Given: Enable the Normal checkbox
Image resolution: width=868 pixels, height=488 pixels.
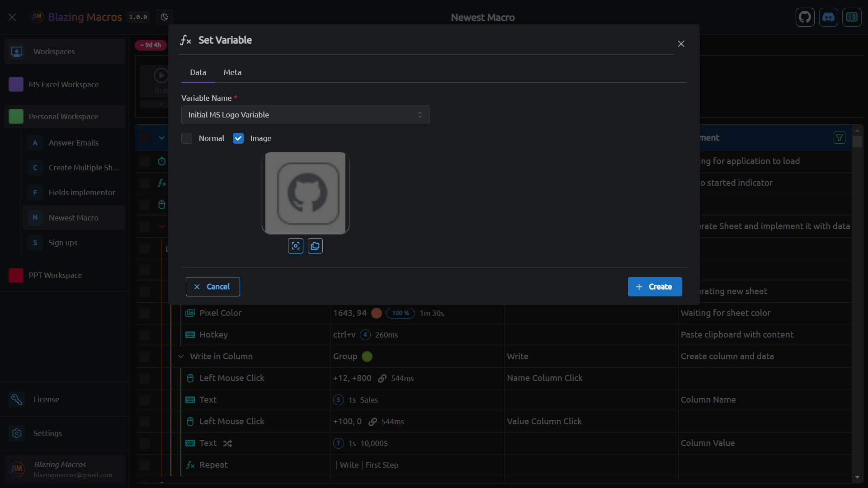Looking at the screenshot, I should pos(187,138).
